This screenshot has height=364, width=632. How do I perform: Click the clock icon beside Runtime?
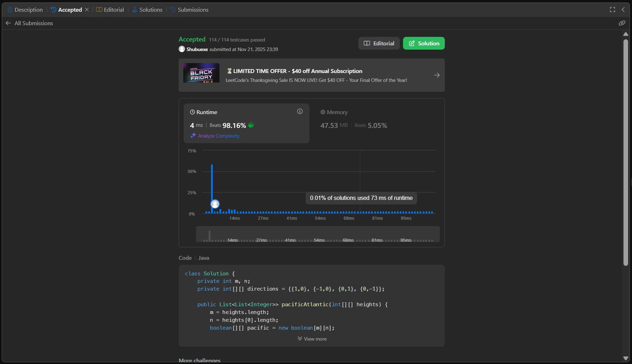point(192,112)
